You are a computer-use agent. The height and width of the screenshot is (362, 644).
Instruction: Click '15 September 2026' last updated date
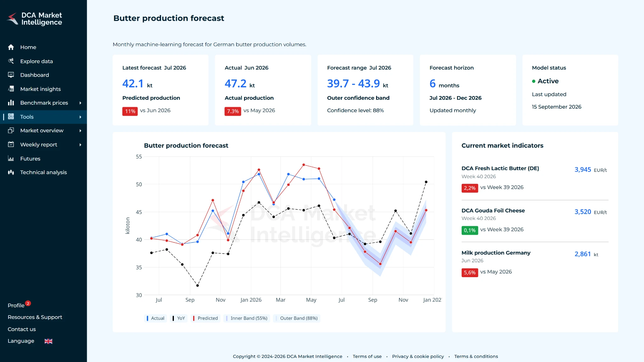(x=557, y=107)
